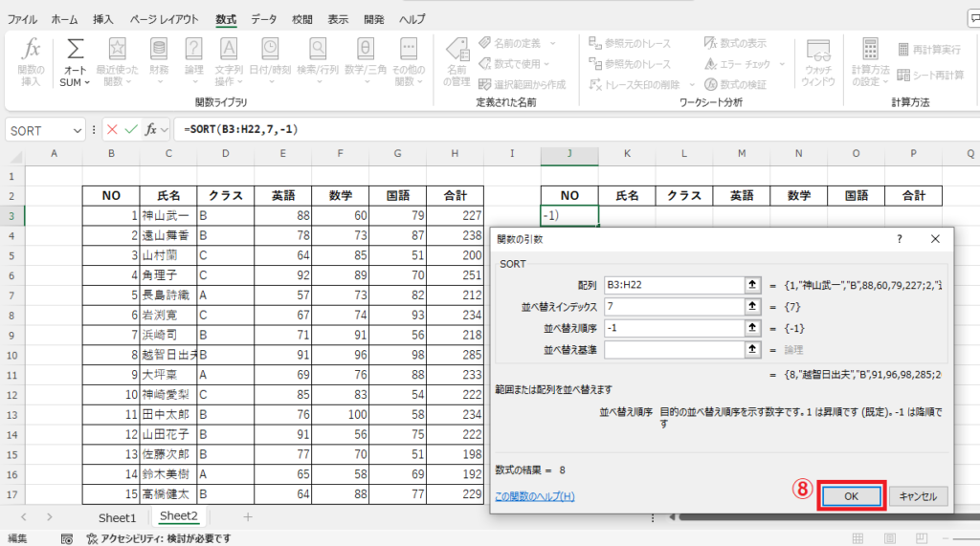
Task: Select cell with name 神山武一
Action: 168,215
